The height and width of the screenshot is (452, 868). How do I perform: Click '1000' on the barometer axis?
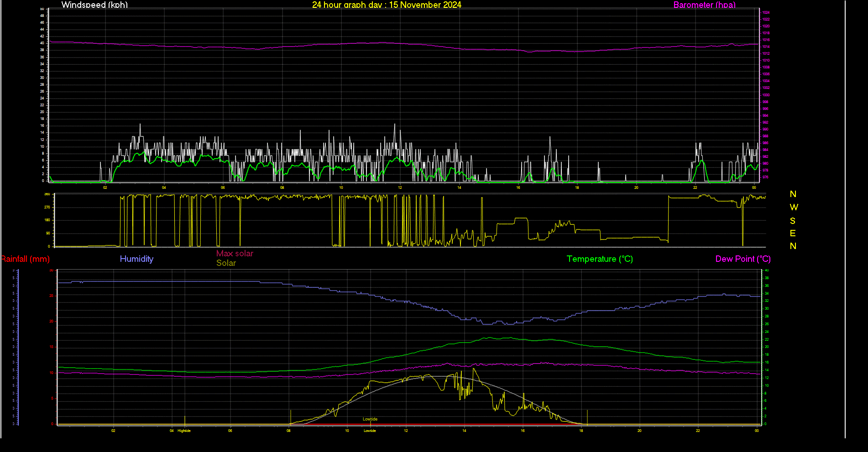point(766,95)
